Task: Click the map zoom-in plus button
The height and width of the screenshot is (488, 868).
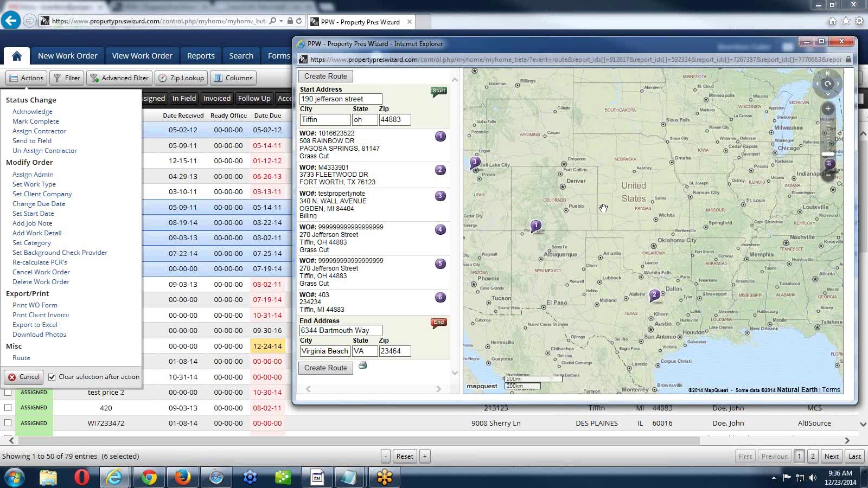Action: click(x=828, y=109)
